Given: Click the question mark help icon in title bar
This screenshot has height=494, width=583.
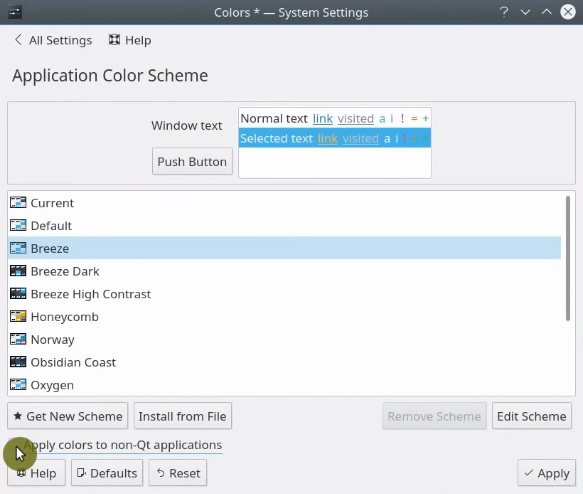Looking at the screenshot, I should [x=504, y=12].
